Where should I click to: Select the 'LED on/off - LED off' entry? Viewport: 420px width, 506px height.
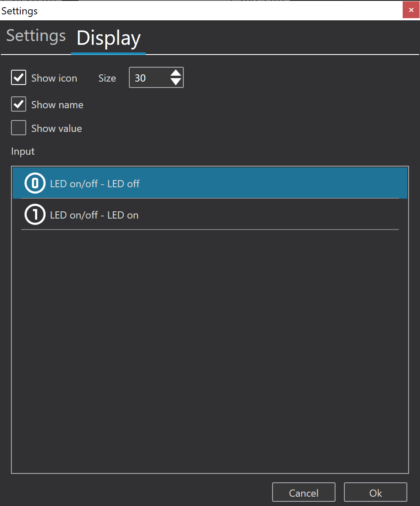pos(95,184)
